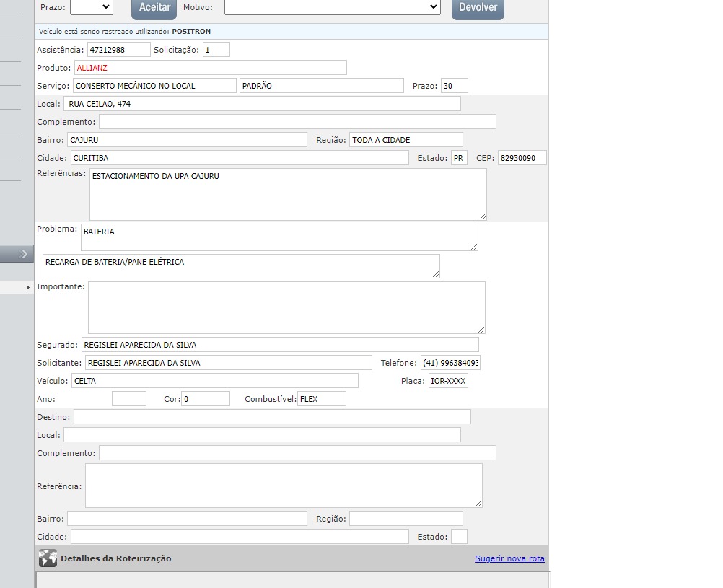Click the Serviço field CONSERTO MECÂNICO NO LOCAL

point(154,86)
